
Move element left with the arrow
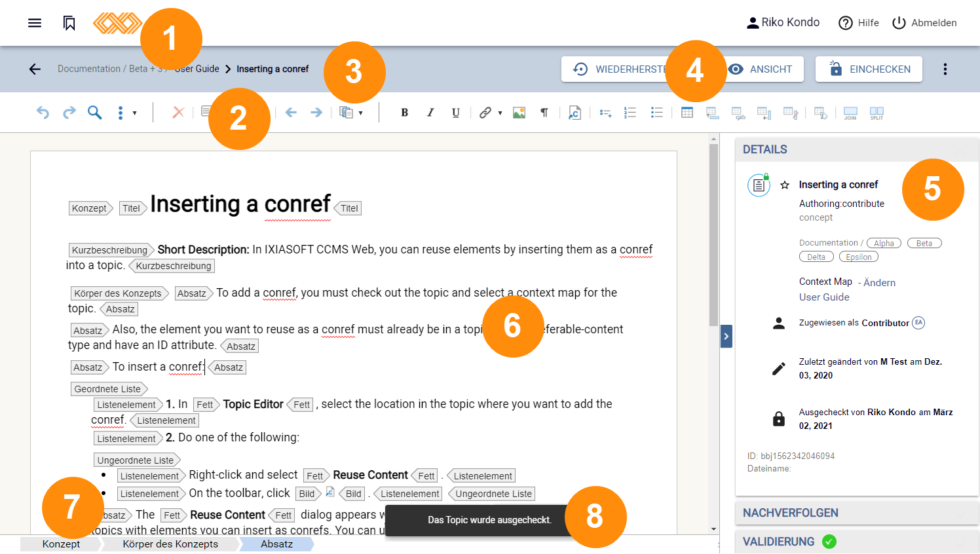(x=291, y=113)
